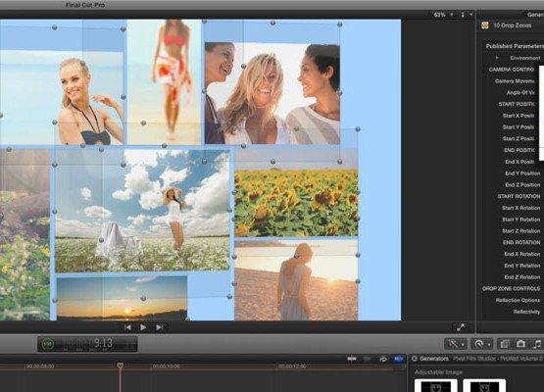This screenshot has width=544, height=392.
Task: Click the Start X Position label
Action: click(519, 116)
